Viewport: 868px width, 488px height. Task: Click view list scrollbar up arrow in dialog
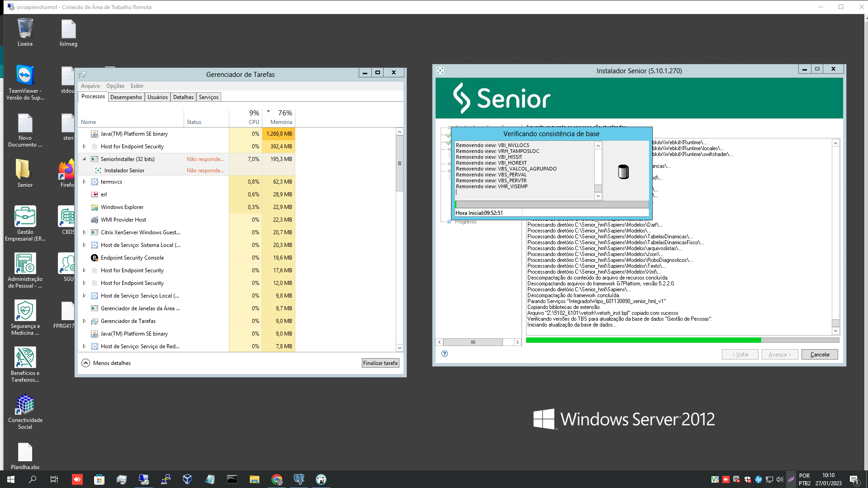598,146
